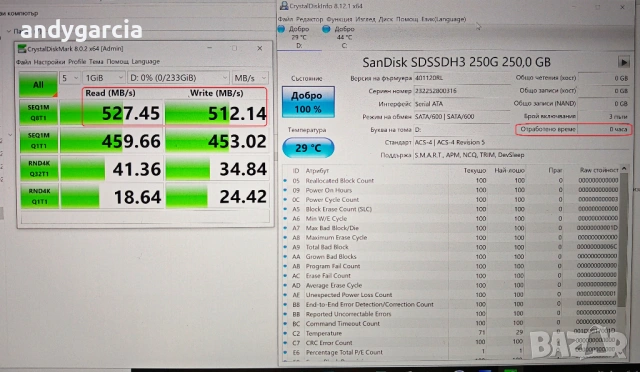Click blue dot beside Percentage Total P/E Count

click(x=285, y=352)
